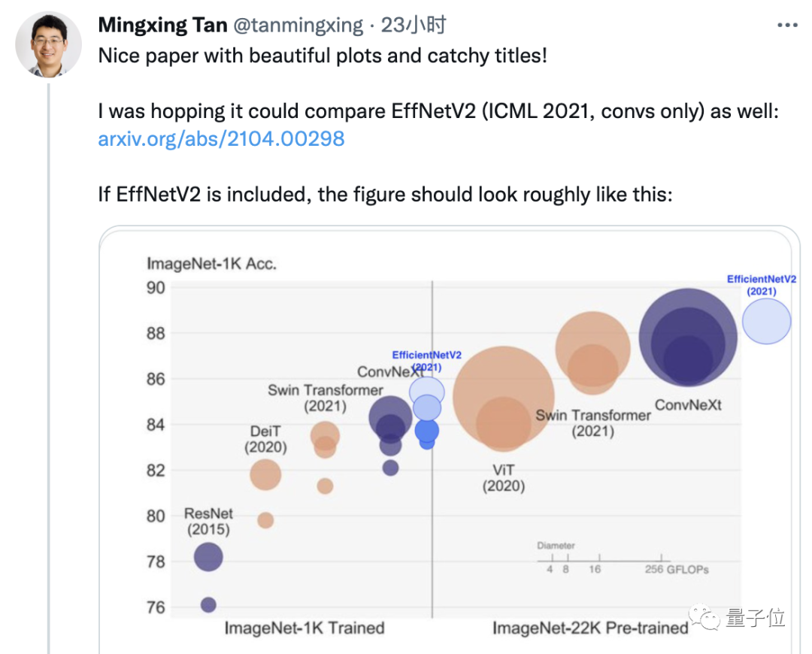This screenshot has height=654, width=812.
Task: Click the 23小时 tweet timestamp
Action: [x=414, y=26]
